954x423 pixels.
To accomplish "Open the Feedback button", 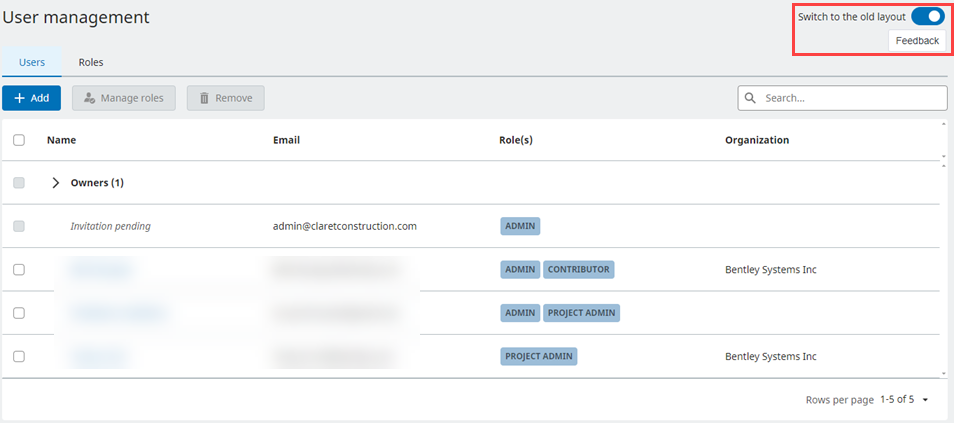I will point(917,41).
